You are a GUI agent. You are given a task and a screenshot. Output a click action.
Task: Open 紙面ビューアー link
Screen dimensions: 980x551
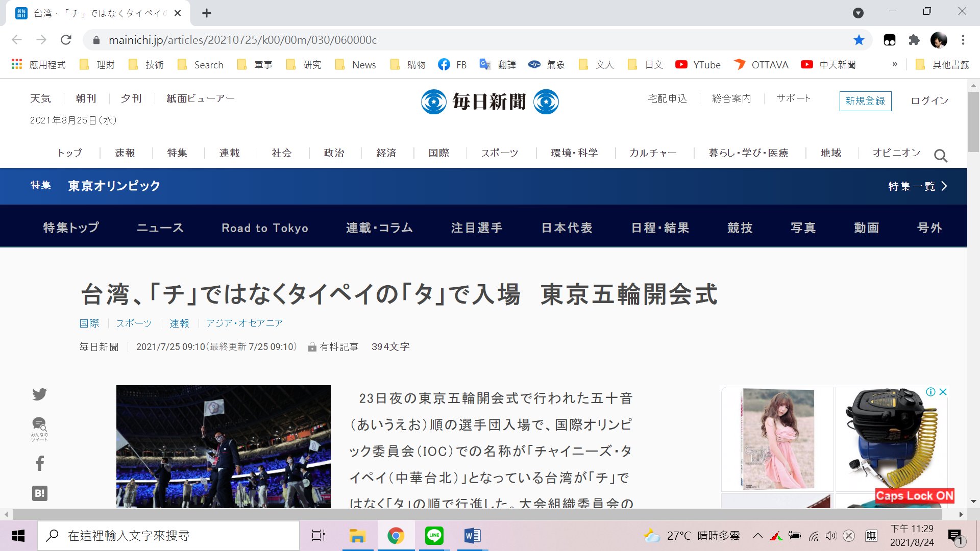(201, 98)
